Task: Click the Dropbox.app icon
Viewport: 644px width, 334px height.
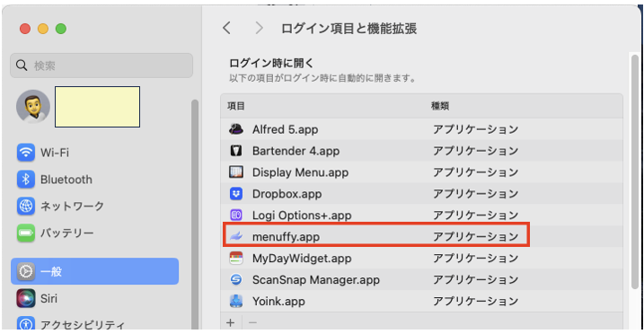Action: (x=236, y=194)
